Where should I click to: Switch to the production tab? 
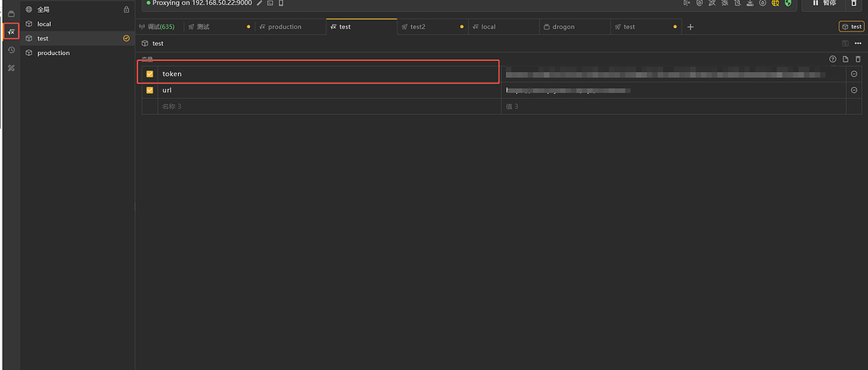290,26
